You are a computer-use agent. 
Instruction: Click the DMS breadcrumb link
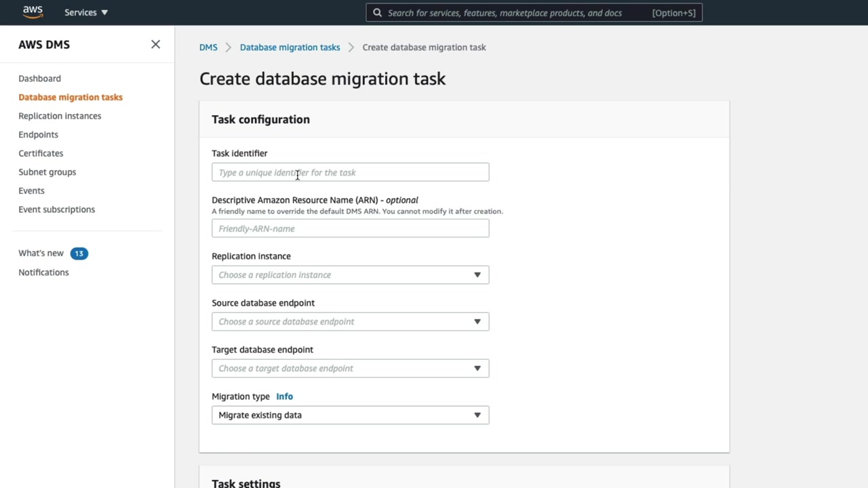point(208,47)
